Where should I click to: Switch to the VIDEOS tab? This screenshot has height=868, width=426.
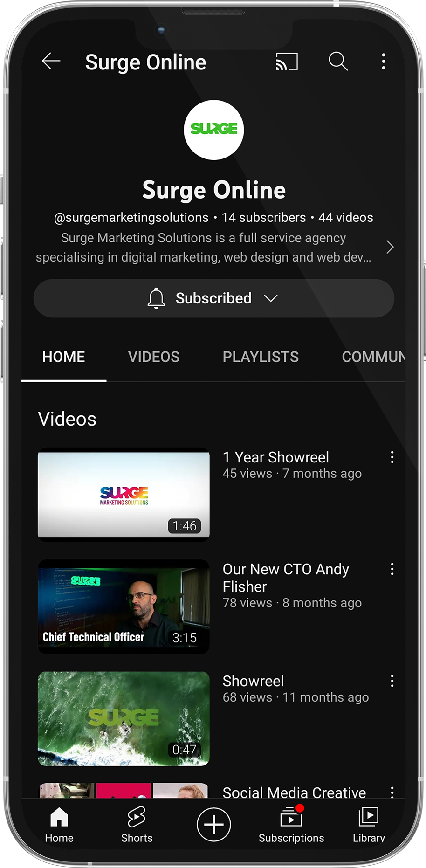(x=154, y=357)
